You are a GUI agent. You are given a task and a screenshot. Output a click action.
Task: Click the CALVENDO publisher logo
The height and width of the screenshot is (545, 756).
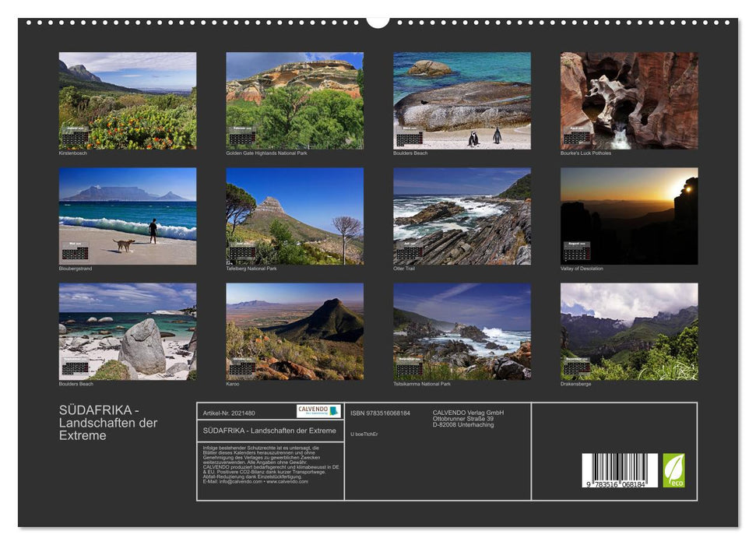(317, 410)
